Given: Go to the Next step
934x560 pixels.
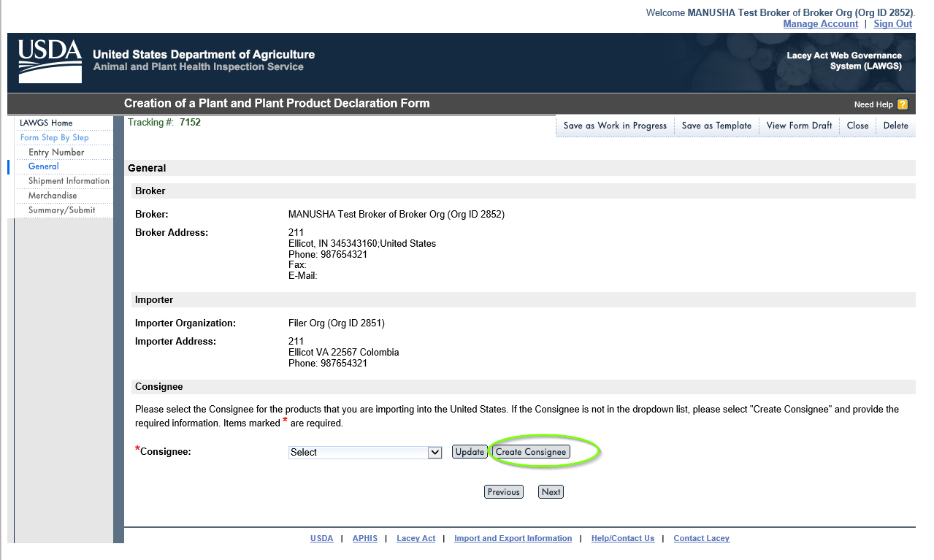Looking at the screenshot, I should [551, 492].
